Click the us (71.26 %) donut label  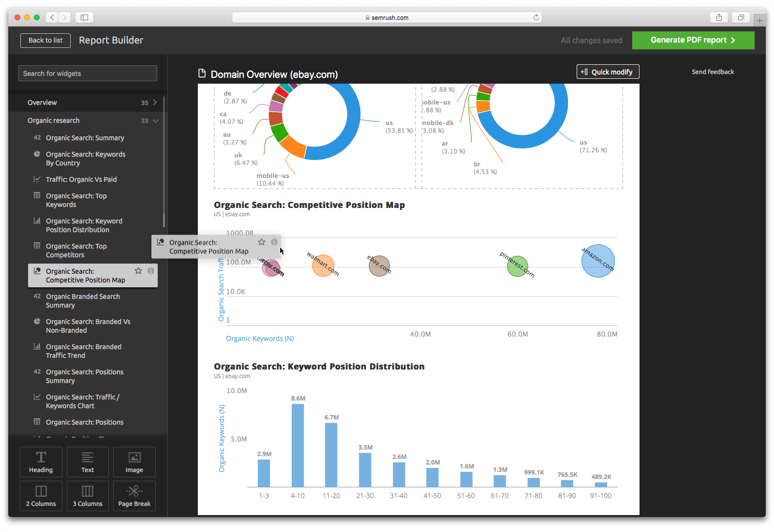tap(593, 146)
